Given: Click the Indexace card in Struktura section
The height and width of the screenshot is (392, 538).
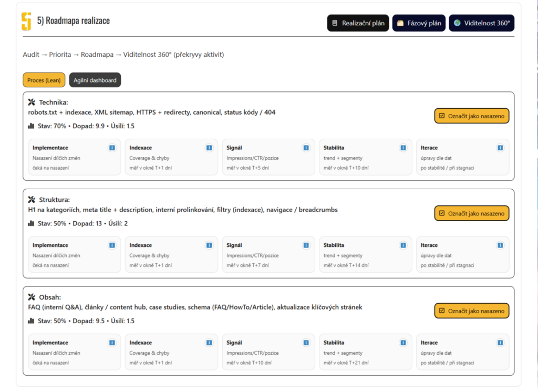Looking at the screenshot, I should tap(171, 255).
